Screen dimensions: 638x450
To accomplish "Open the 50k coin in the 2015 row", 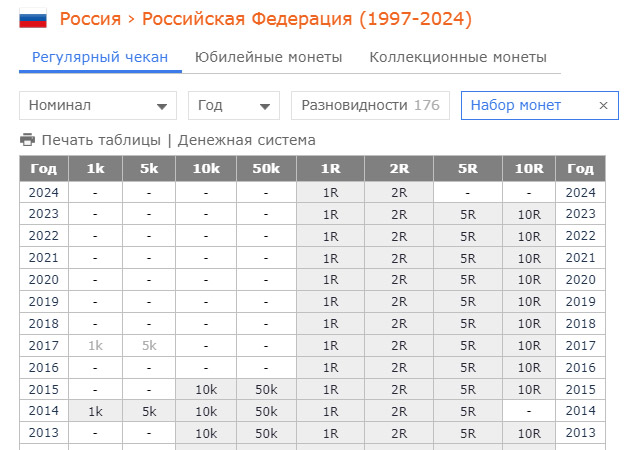I will tap(266, 389).
